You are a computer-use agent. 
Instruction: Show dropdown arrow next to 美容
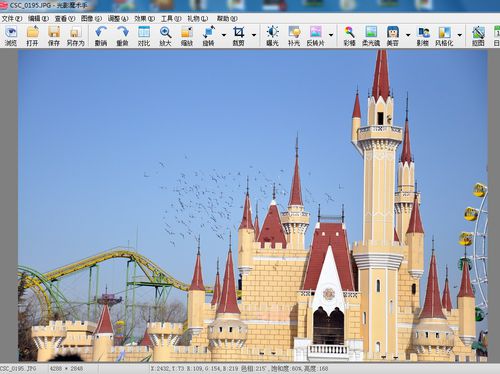coord(408,35)
